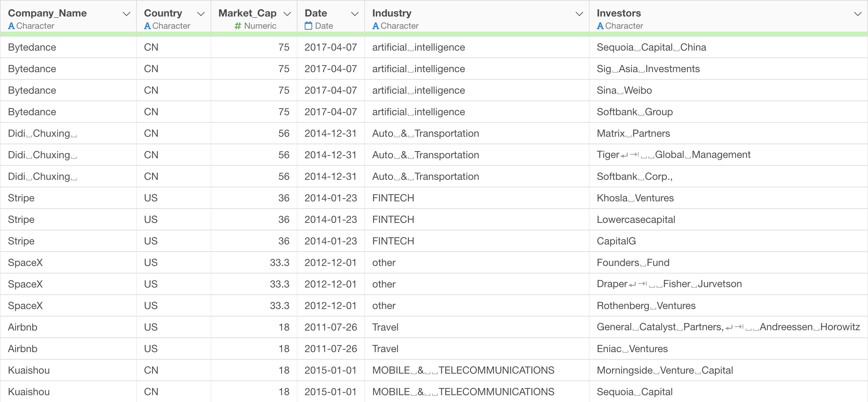Click Kuaishou name in Morningside Venture Capital row
Screen dimensions: 868x402
(29, 370)
